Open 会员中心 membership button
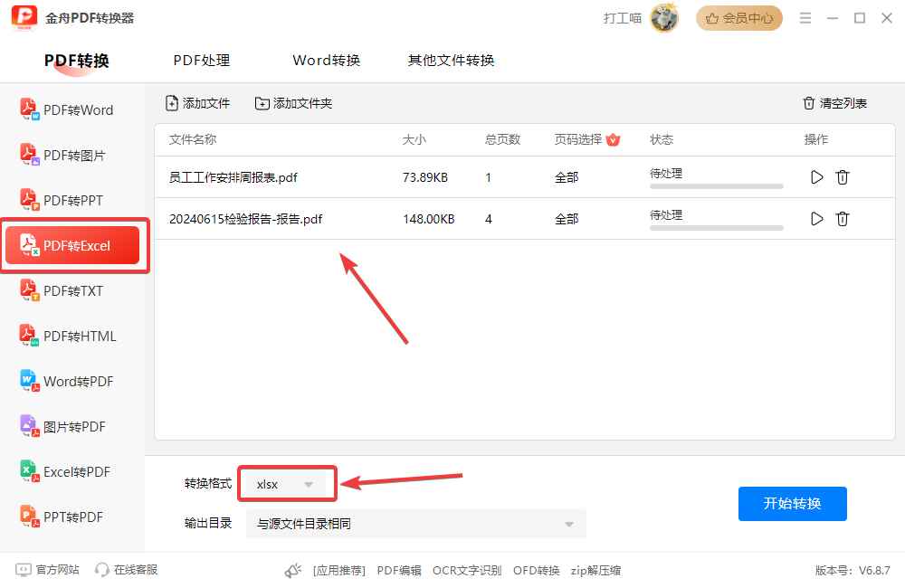The width and height of the screenshot is (905, 588). point(739,18)
